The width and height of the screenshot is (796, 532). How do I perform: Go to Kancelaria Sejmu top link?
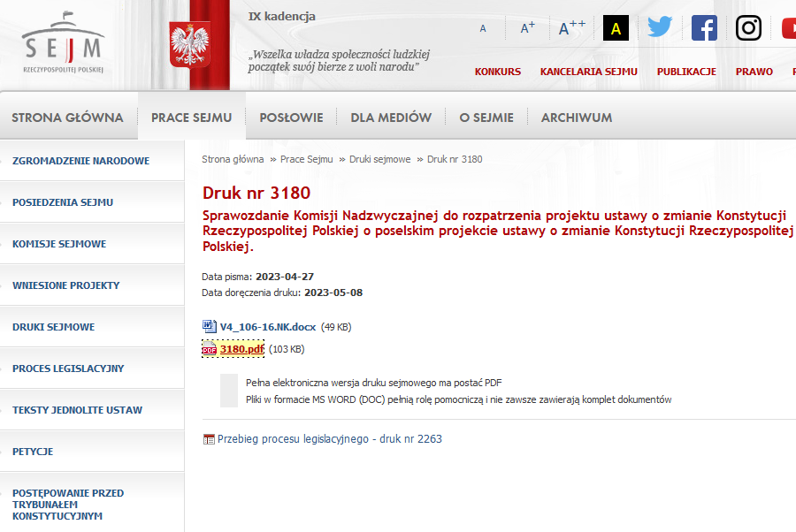(588, 72)
